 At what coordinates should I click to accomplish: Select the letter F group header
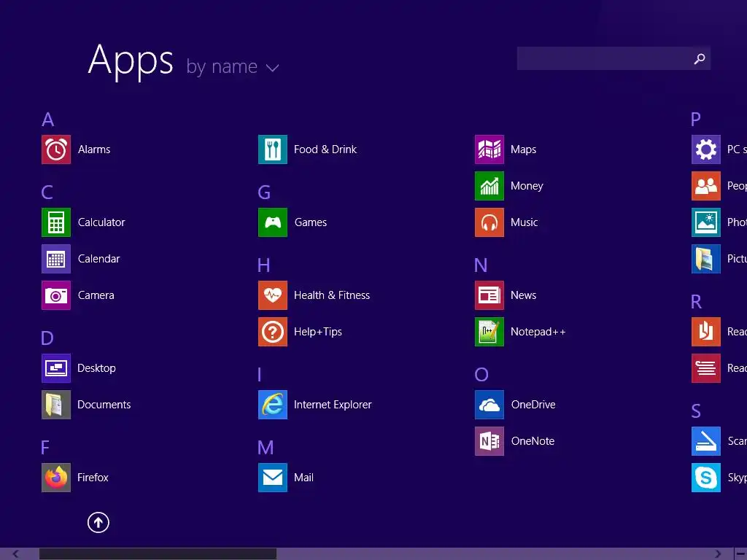45,448
